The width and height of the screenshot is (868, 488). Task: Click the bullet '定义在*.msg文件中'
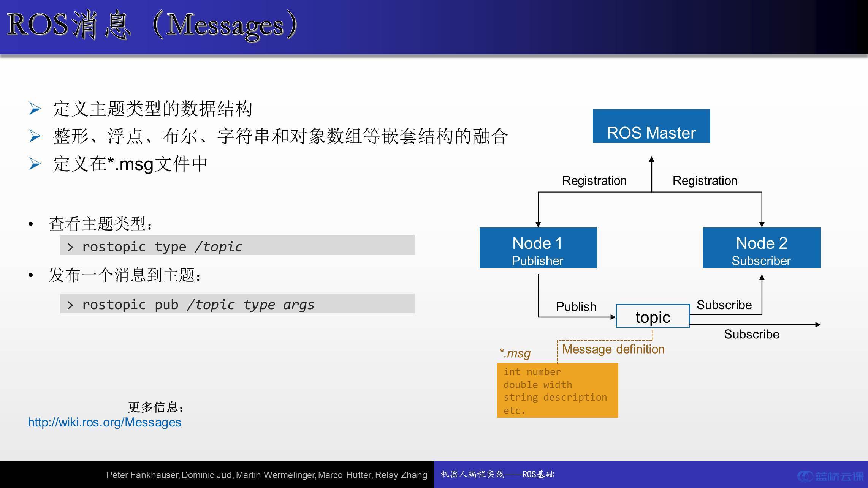click(x=130, y=164)
